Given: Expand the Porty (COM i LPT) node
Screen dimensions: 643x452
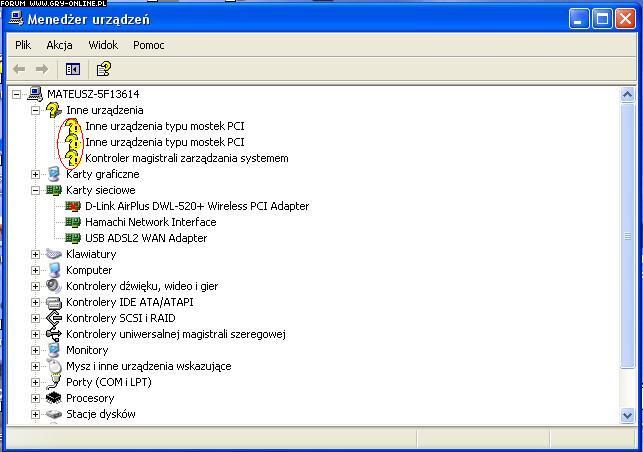Looking at the screenshot, I should pyautogui.click(x=36, y=382).
